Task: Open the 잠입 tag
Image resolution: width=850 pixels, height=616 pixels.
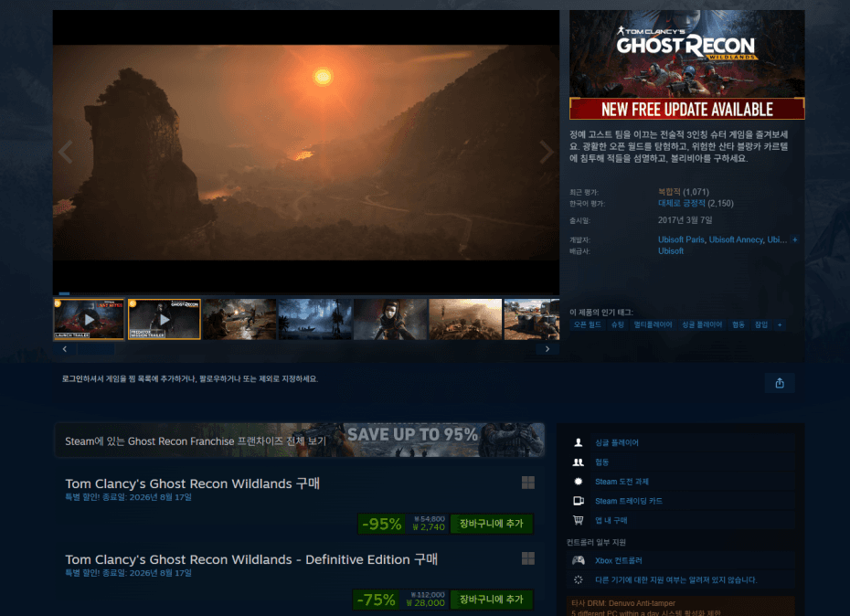Action: 761,324
